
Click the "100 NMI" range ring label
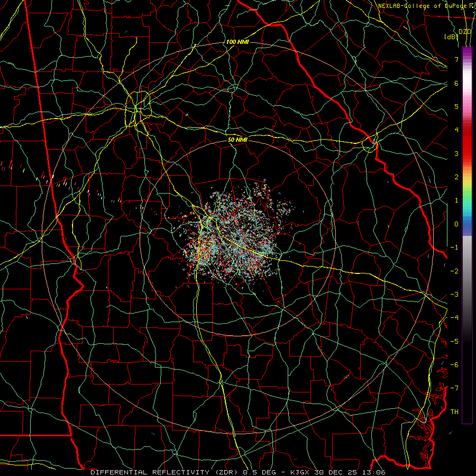coord(237,42)
